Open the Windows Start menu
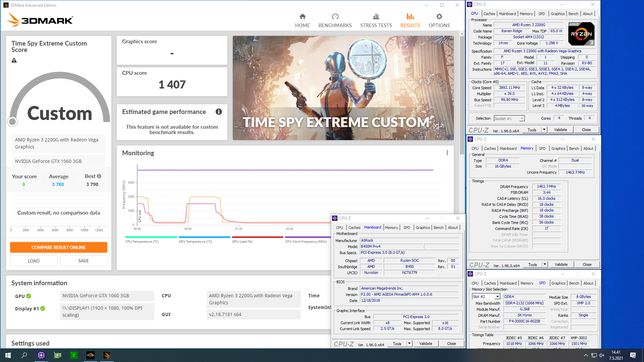This screenshot has width=644, height=362. click(x=8, y=355)
